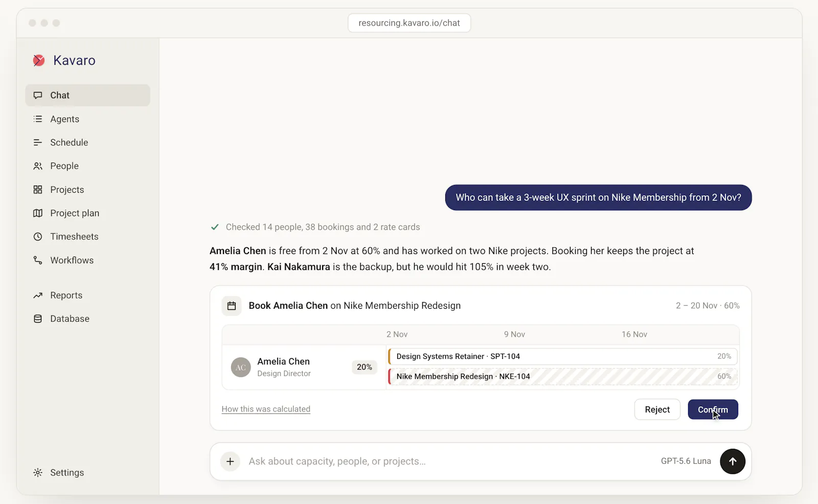Switch to the Chat menu item
The height and width of the screenshot is (504, 818).
87,96
